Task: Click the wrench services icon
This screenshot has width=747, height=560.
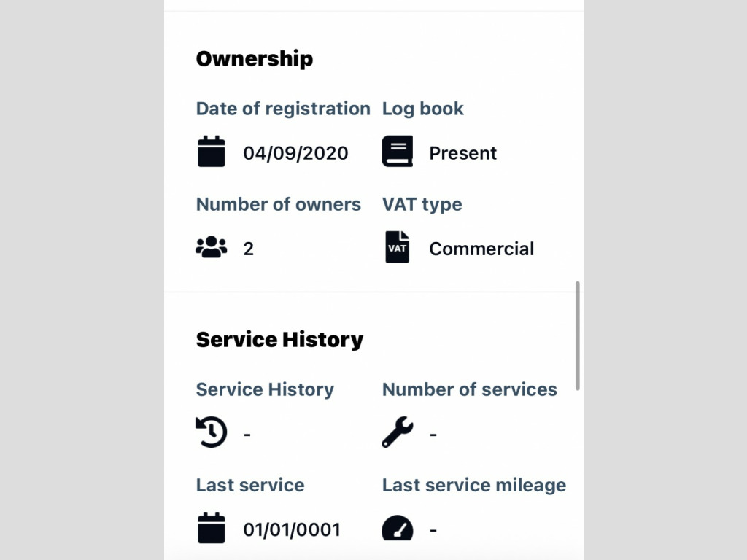Action: point(397,432)
